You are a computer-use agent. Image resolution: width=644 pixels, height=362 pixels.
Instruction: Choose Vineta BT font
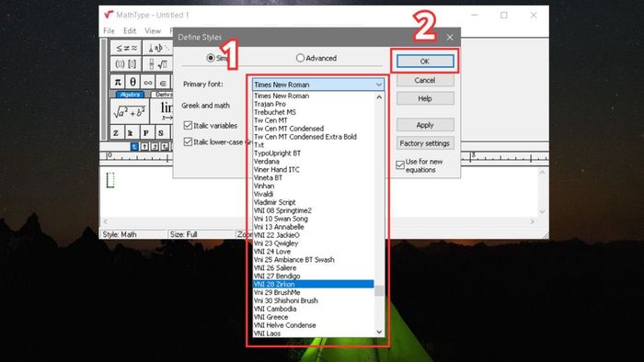point(314,177)
